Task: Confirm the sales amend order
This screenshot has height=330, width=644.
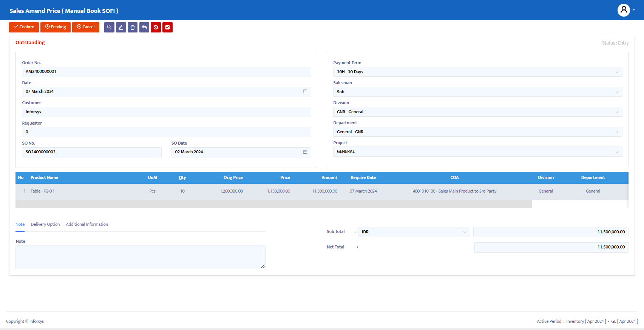Action: [24, 27]
